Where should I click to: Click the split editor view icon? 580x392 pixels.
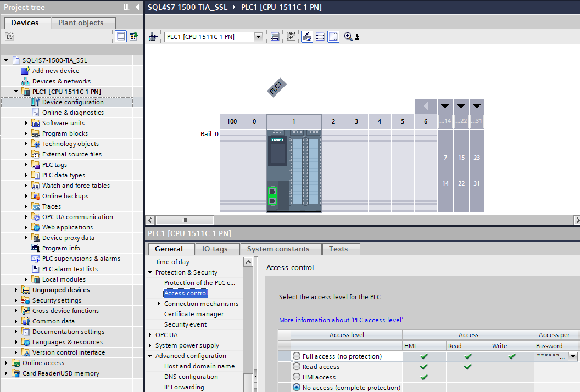point(333,37)
